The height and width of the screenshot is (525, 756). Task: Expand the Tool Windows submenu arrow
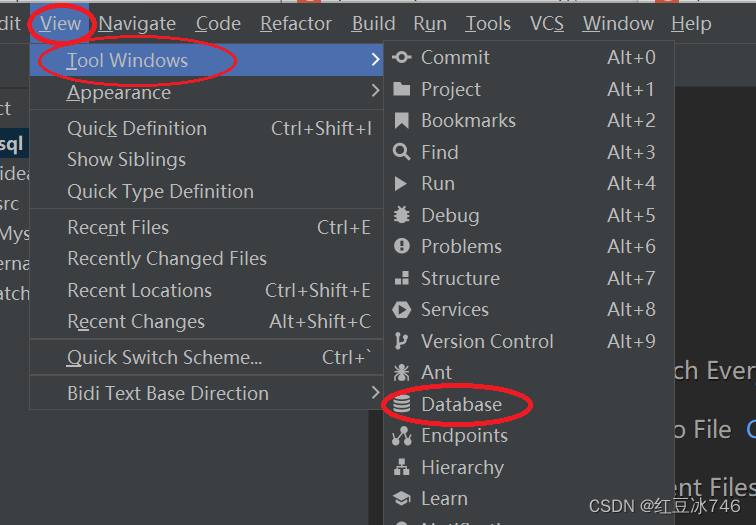pos(375,59)
